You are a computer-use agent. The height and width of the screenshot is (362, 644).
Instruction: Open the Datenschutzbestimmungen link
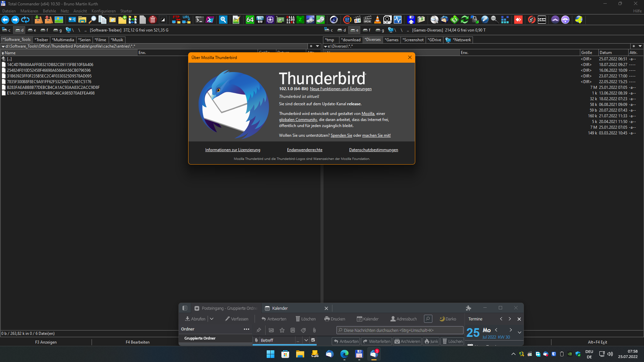373,150
